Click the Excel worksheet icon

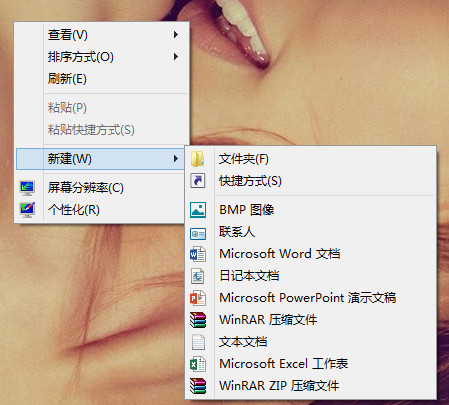[198, 364]
